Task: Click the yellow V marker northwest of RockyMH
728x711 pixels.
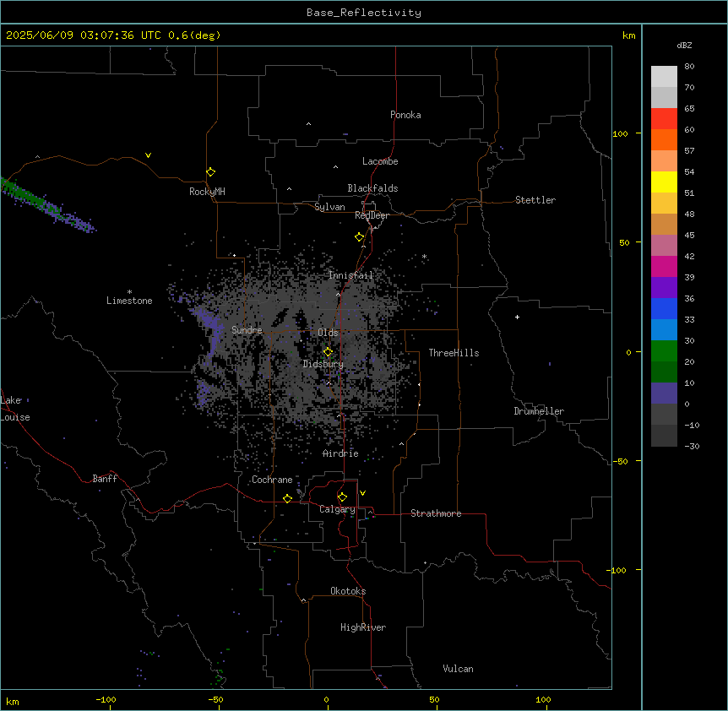Action: [148, 155]
